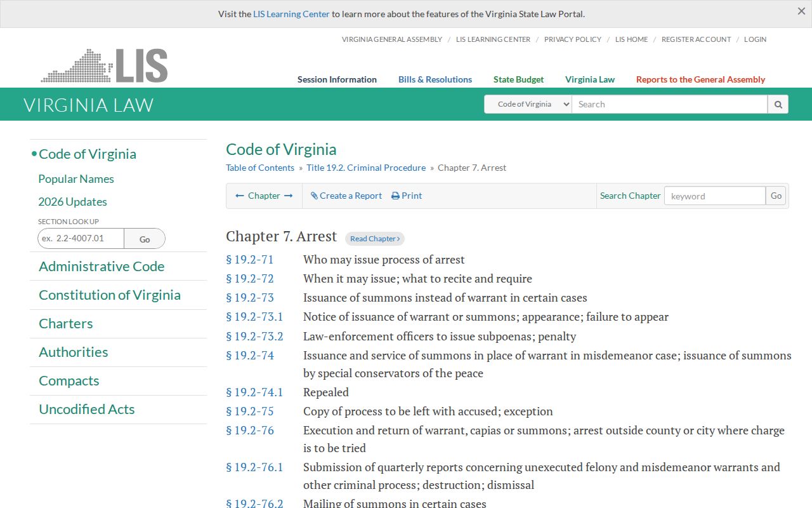The width and height of the screenshot is (812, 508).
Task: Focus the Section Lookup field
Action: pyautogui.click(x=81, y=239)
